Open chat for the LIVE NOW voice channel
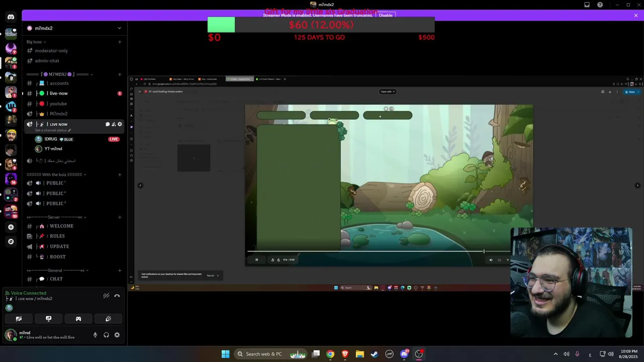The height and width of the screenshot is (362, 644). click(107, 124)
